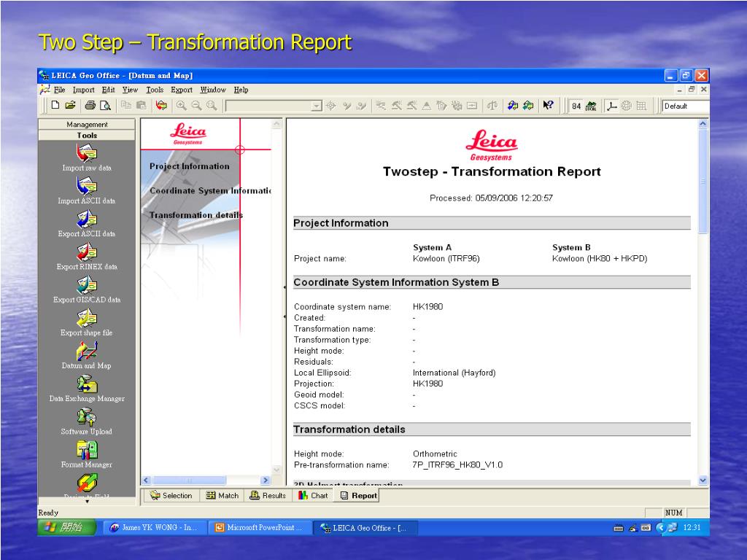Expand the Management panel header

pos(87,124)
